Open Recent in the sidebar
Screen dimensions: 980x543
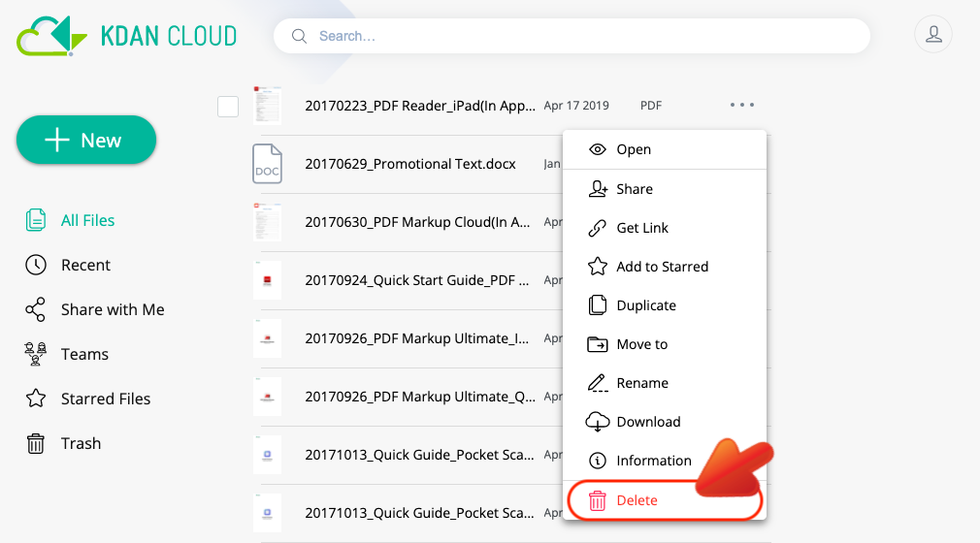coord(68,265)
